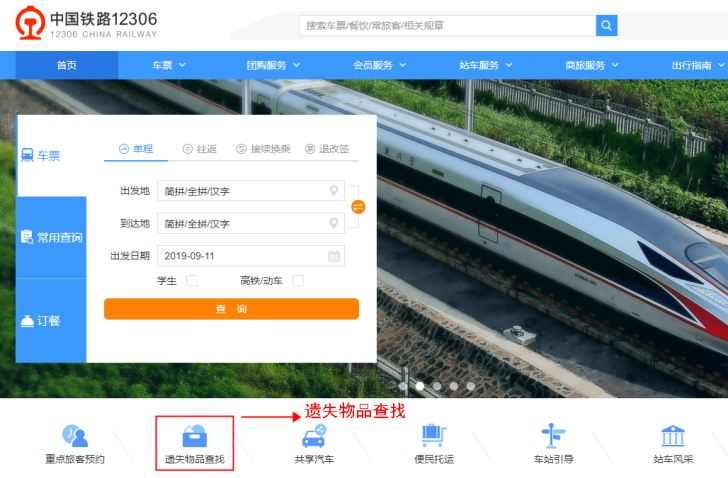Switch to the 订餐 side tab
728x478 pixels.
click(51, 321)
